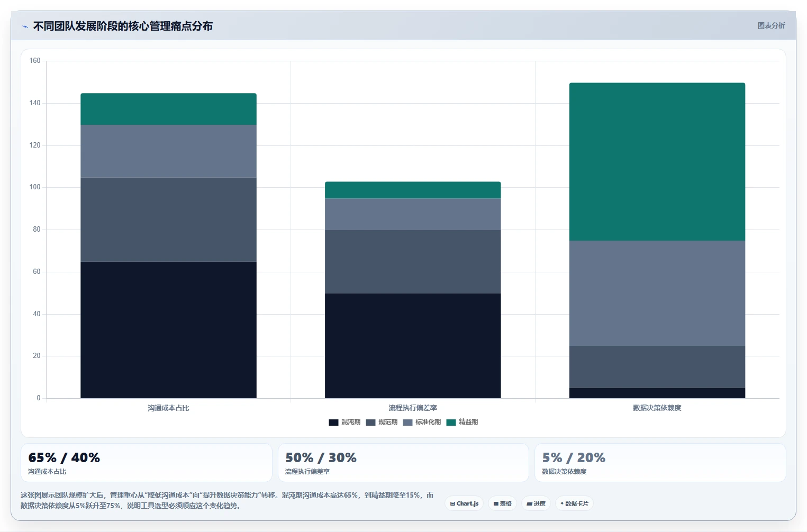Click the 混沌期 segment of 数据决策依赖度 bar
The image size is (807, 532).
click(657, 393)
